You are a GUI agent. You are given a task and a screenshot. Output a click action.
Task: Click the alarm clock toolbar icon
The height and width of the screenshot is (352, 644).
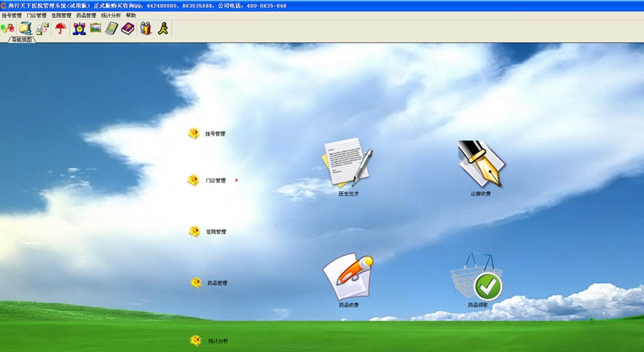click(79, 29)
